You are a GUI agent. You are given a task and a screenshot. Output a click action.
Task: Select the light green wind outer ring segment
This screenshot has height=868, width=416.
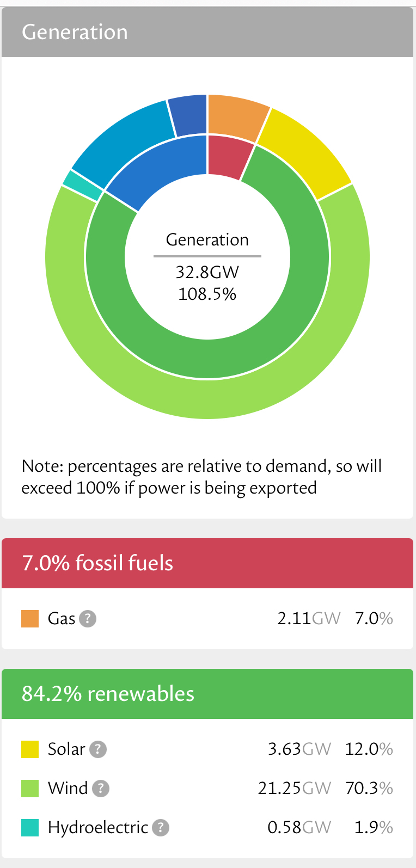click(x=207, y=398)
